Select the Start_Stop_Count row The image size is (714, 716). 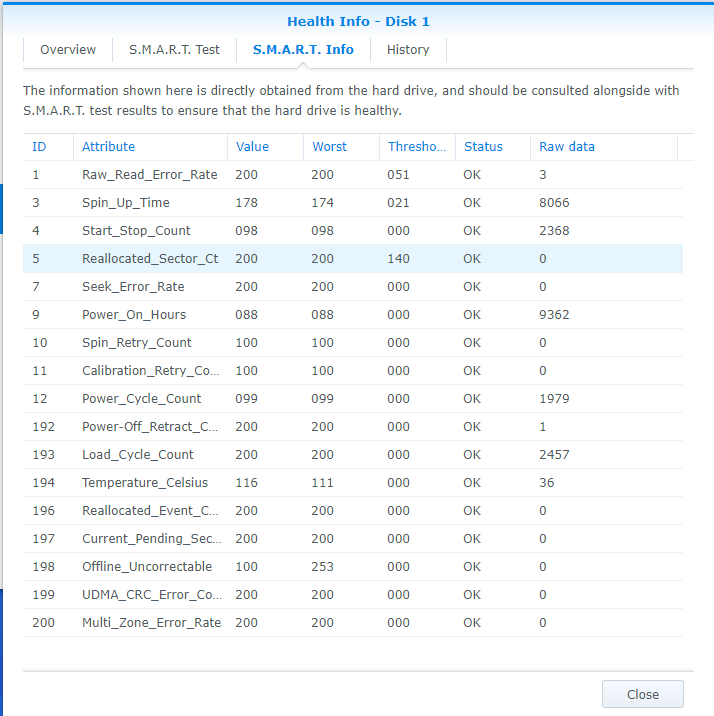coord(353,231)
